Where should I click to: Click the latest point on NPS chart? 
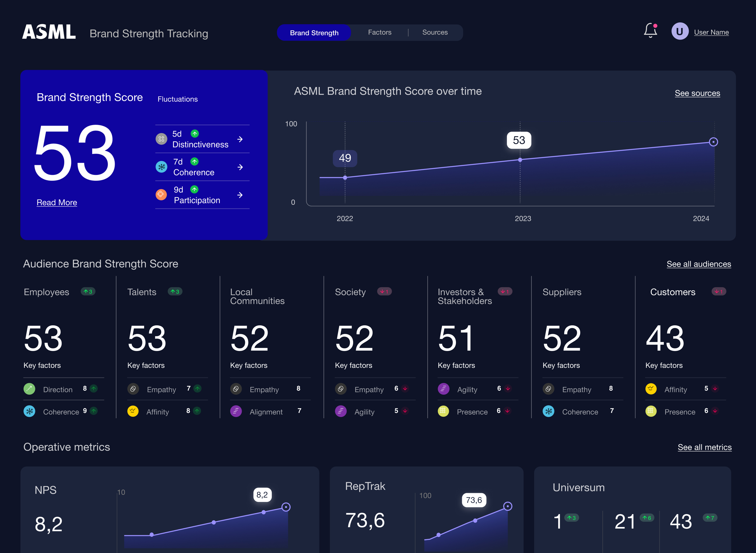(x=286, y=507)
